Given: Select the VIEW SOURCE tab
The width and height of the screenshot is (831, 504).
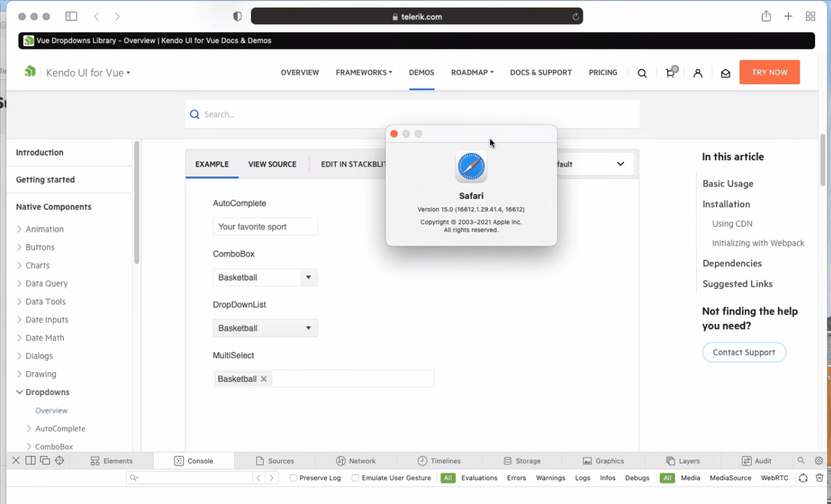Looking at the screenshot, I should point(272,164).
